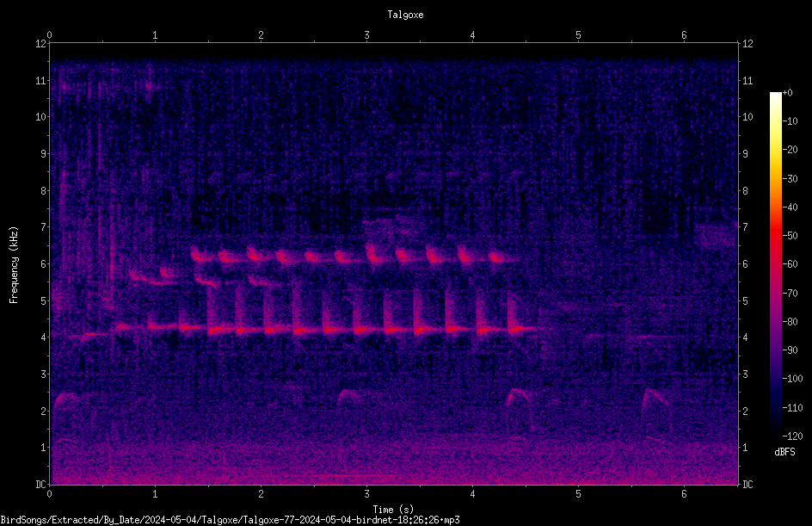Click the 7 kHz tick label on left axis

coord(44,227)
